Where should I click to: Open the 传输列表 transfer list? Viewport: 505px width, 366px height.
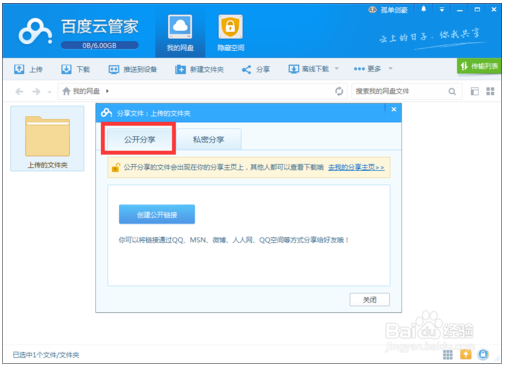coord(479,66)
